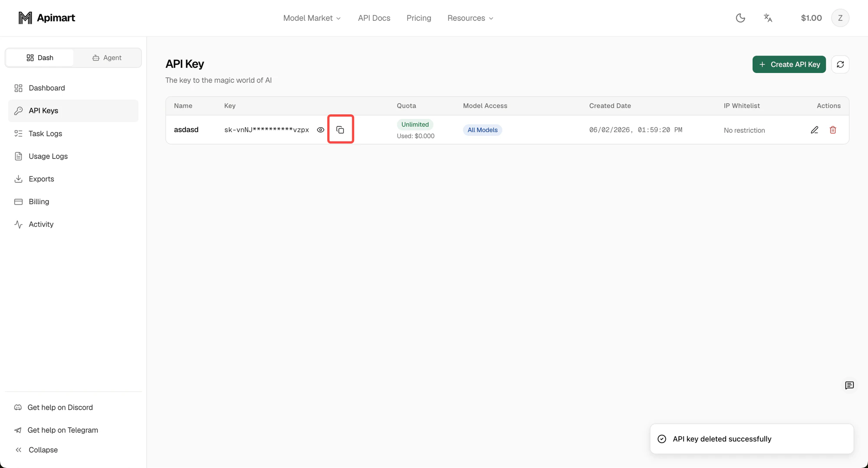Select API Keys in the sidebar
Viewport: 868px width, 468px height.
coord(73,111)
